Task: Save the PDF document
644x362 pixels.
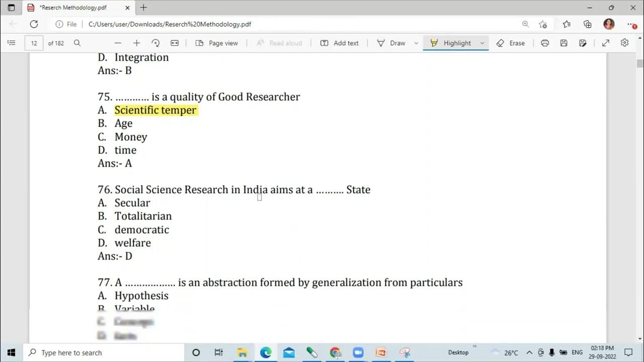Action: click(x=564, y=43)
